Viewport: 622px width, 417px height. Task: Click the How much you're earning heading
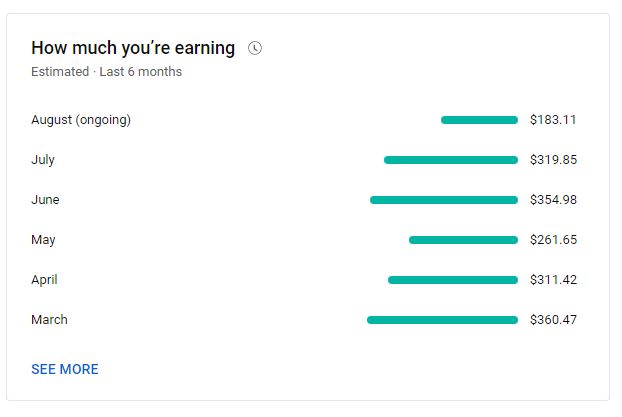tap(133, 48)
